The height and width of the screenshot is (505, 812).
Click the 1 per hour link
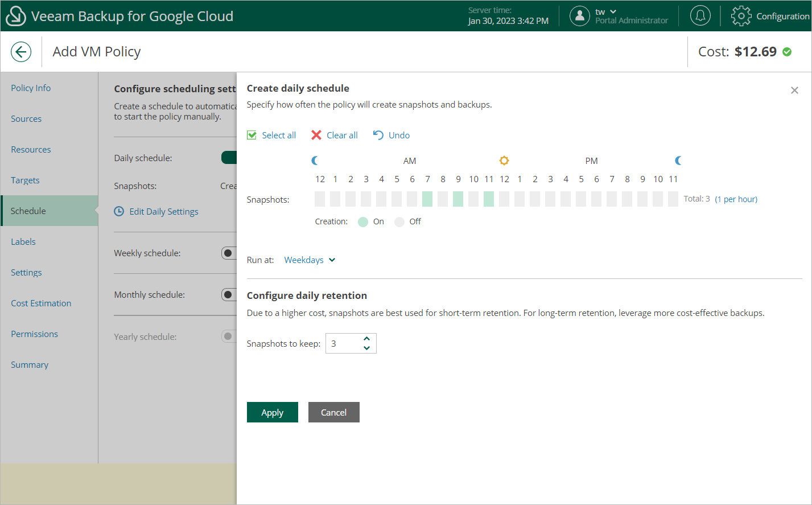tap(736, 199)
